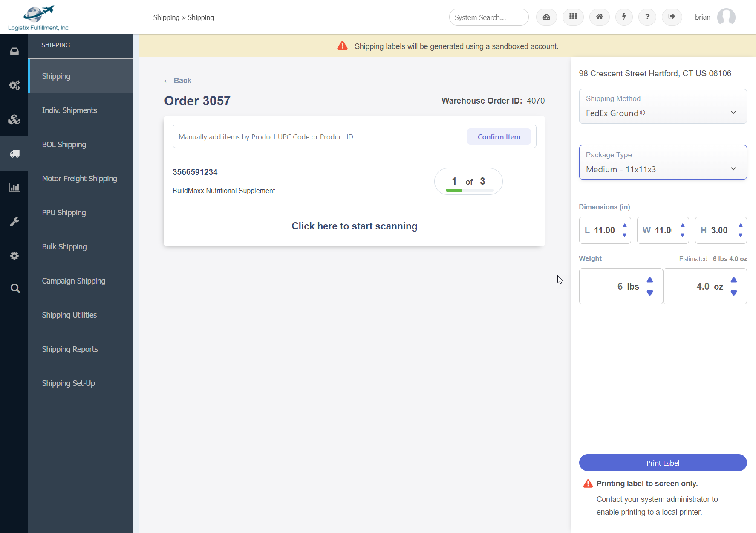Open the single gear settings icon
Screen dimensions: 756x533
[x=14, y=256]
